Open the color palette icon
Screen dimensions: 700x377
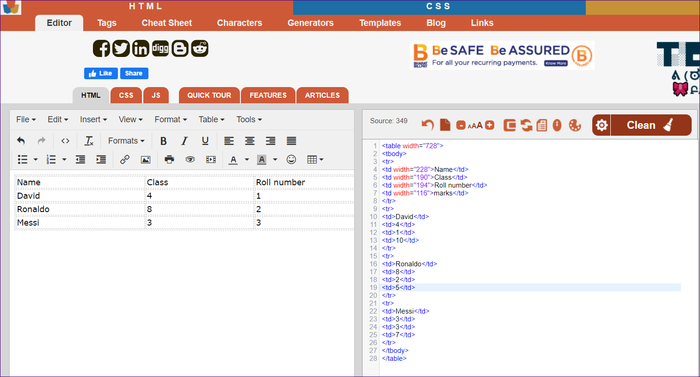[575, 126]
